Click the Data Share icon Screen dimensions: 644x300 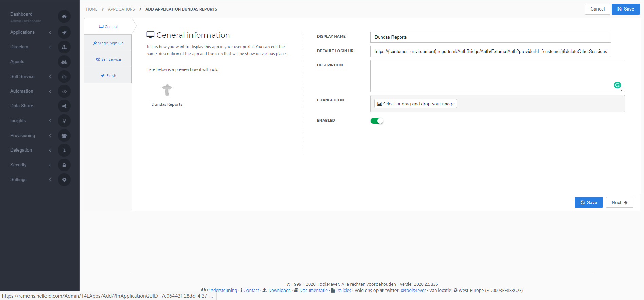tap(64, 106)
